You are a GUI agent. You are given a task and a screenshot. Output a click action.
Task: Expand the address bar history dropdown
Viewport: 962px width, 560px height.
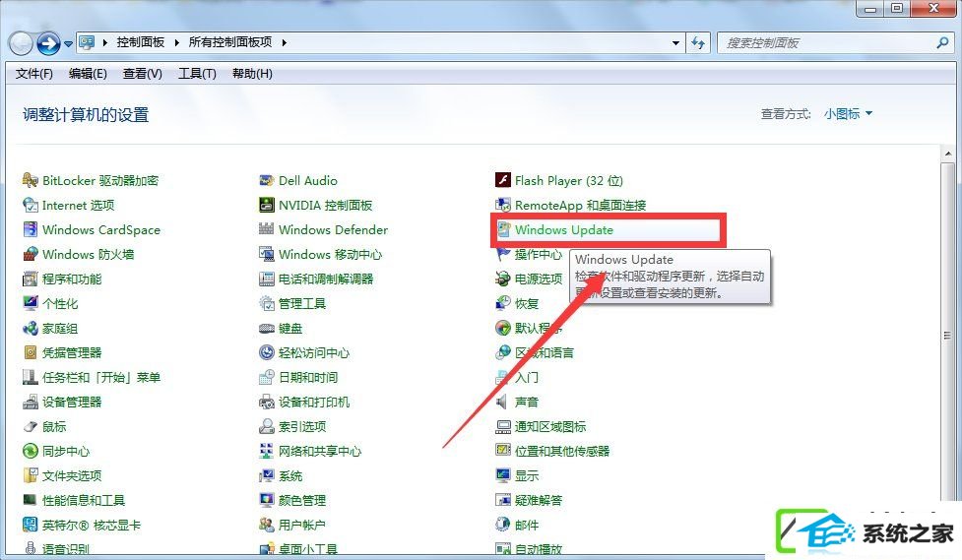tap(675, 43)
